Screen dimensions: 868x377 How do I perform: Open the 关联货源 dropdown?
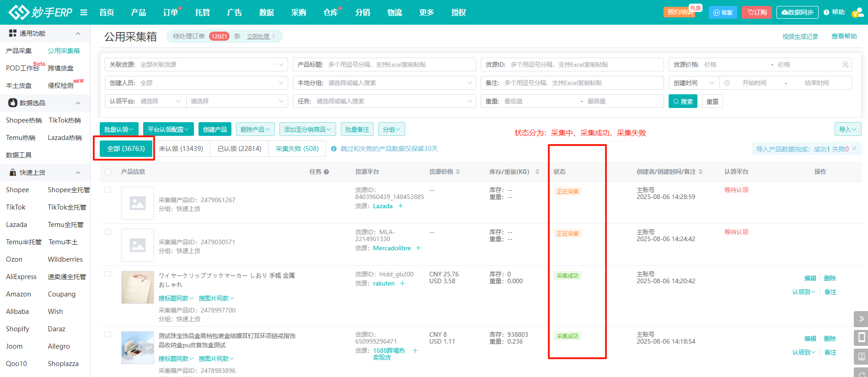coord(196,65)
